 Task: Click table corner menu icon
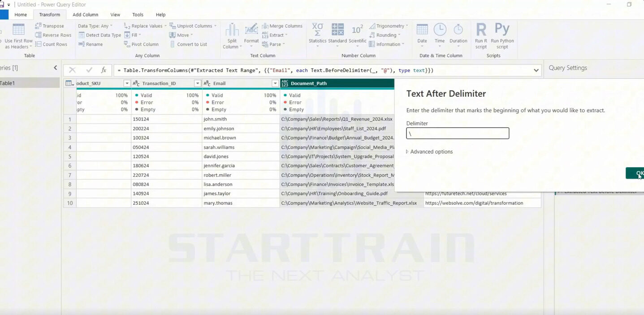[69, 83]
